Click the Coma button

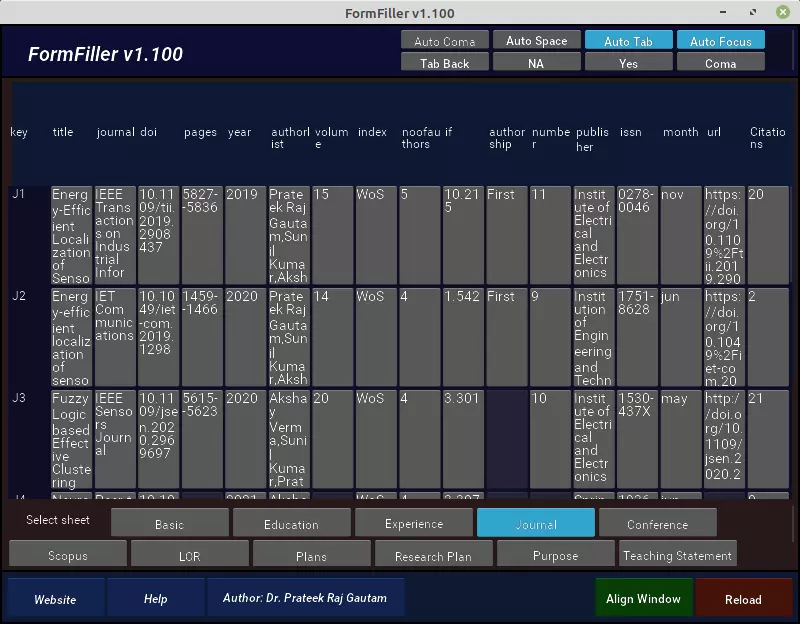(720, 63)
